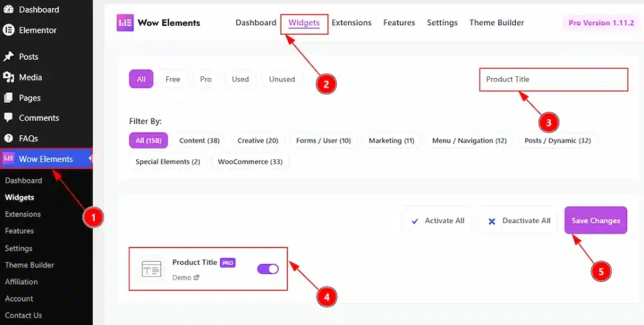
Task: Open the Settings header tab
Action: click(x=442, y=23)
